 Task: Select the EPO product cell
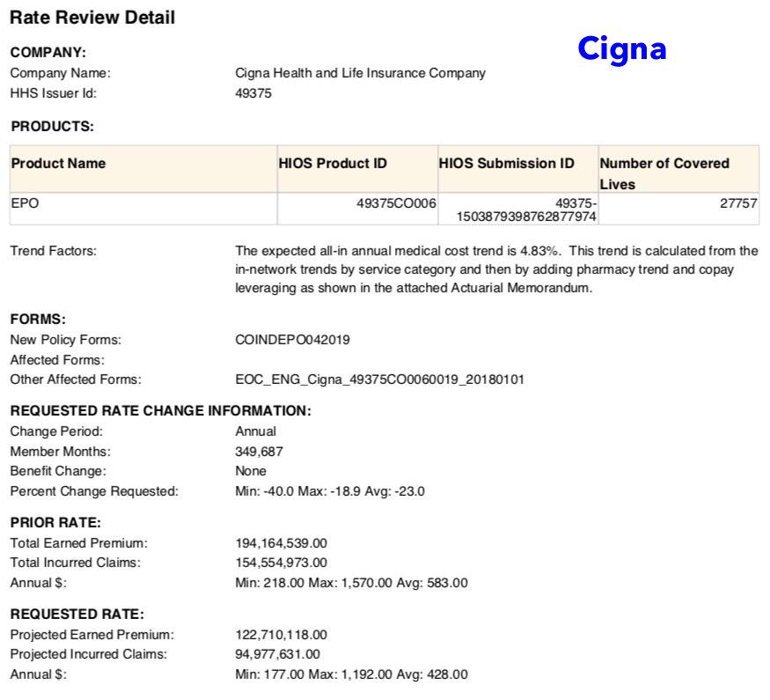(25, 203)
